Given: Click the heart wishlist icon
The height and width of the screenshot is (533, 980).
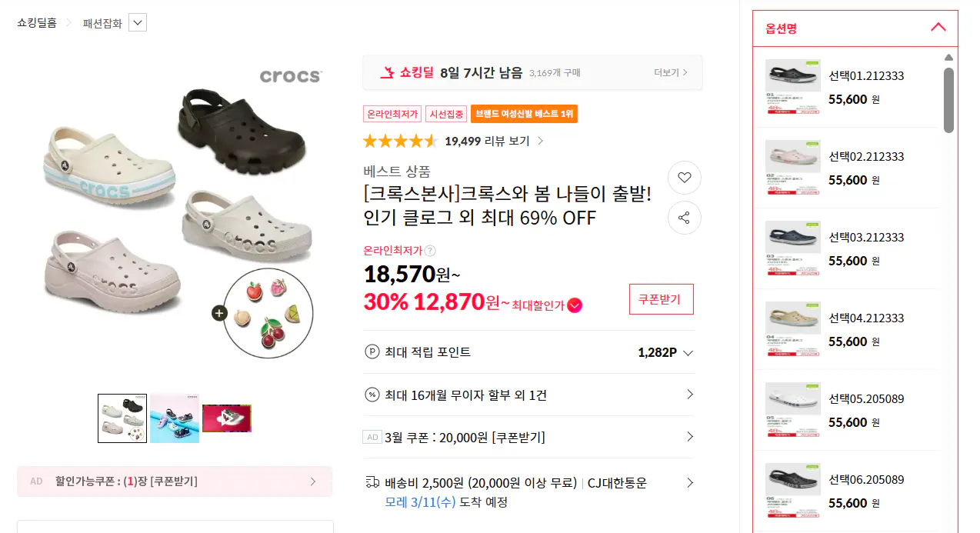Looking at the screenshot, I should point(685,178).
